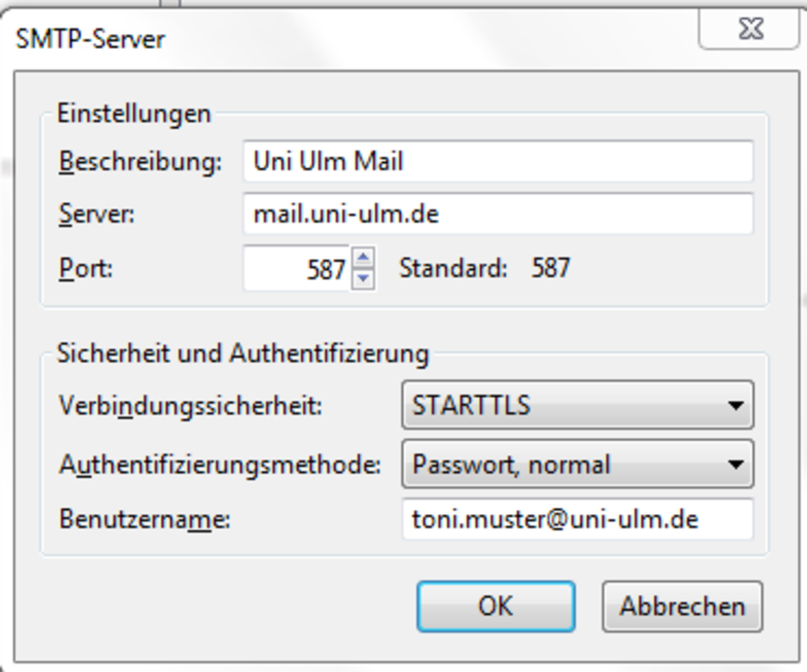Viewport: 807px width, 672px height.
Task: Close the SMTP-Server dialog with the X
Action: [749, 30]
